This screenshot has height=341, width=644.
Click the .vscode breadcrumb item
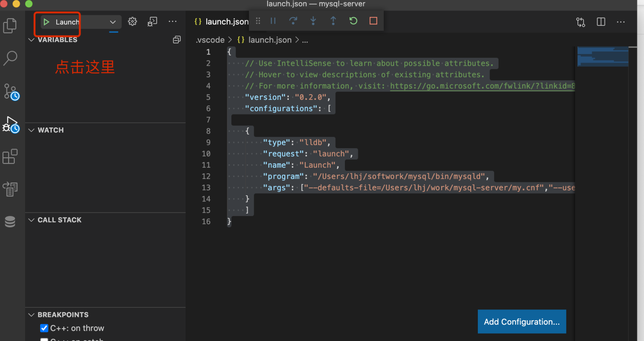[x=210, y=40]
